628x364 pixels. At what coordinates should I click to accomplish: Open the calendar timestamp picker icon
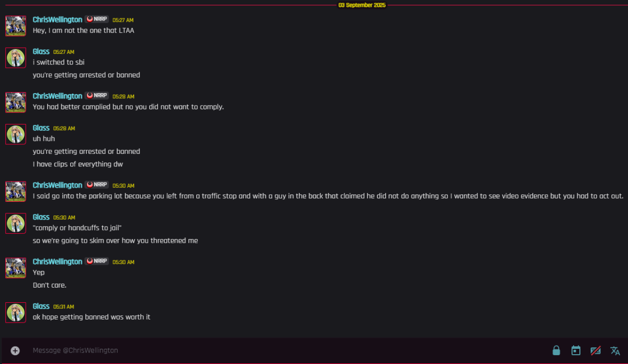pyautogui.click(x=576, y=350)
